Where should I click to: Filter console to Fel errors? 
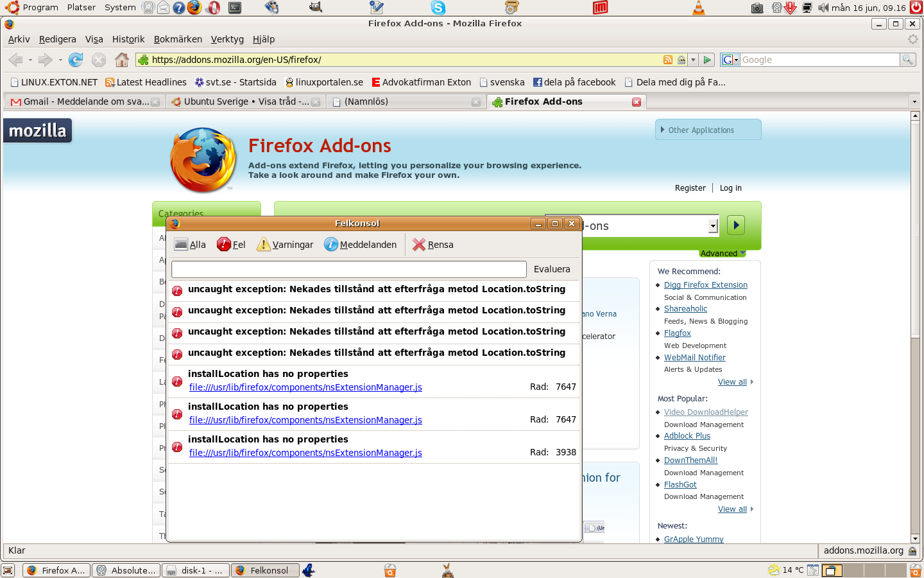(x=231, y=245)
